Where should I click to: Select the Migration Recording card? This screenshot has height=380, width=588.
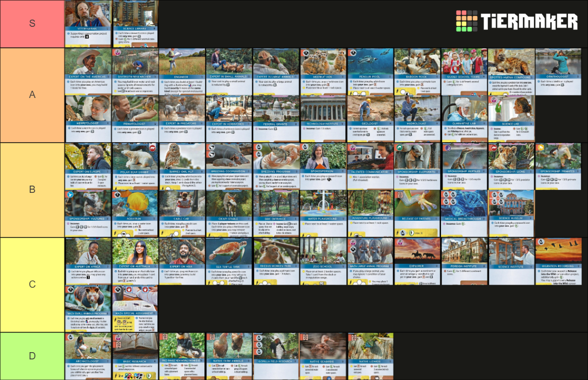click(x=558, y=260)
